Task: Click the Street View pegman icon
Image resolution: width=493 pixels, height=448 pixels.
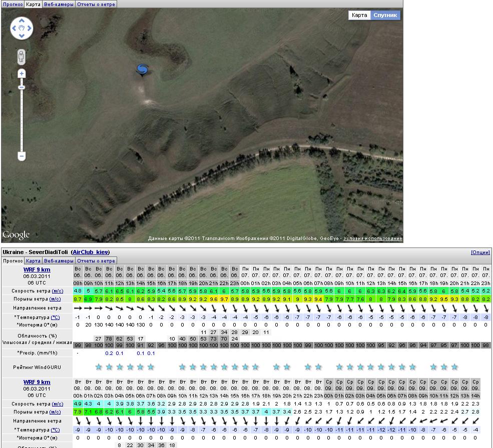Action: coord(21,56)
